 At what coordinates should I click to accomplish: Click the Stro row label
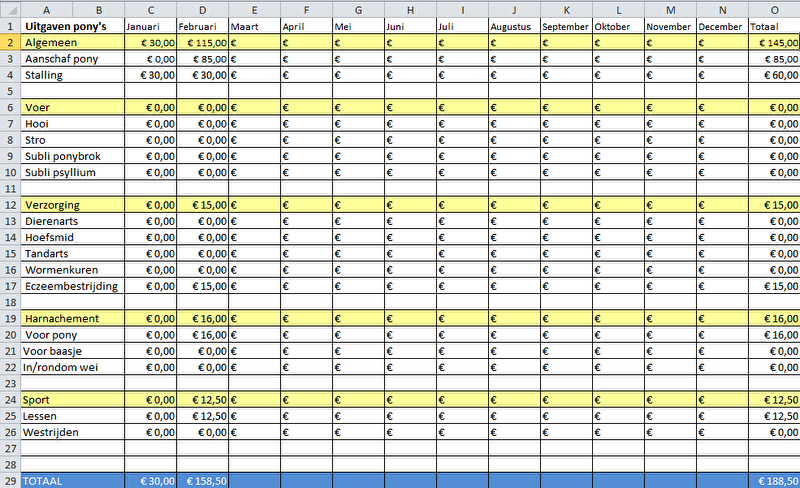click(35, 140)
